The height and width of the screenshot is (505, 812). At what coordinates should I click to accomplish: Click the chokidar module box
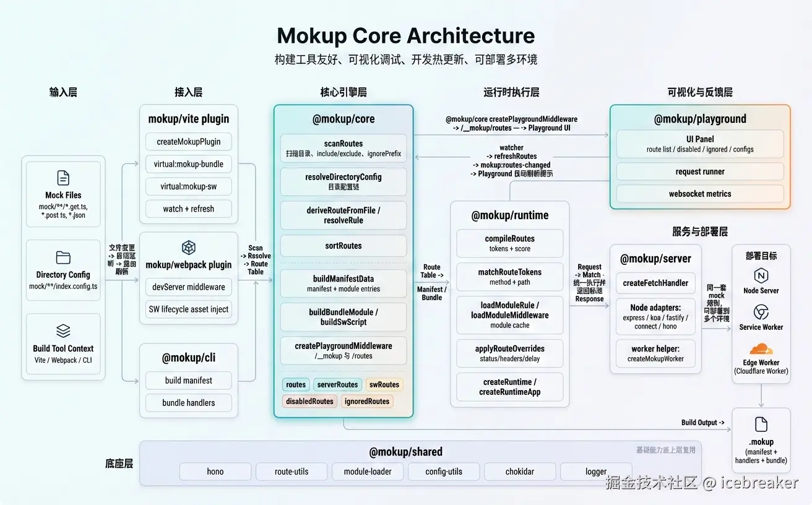[x=520, y=472]
